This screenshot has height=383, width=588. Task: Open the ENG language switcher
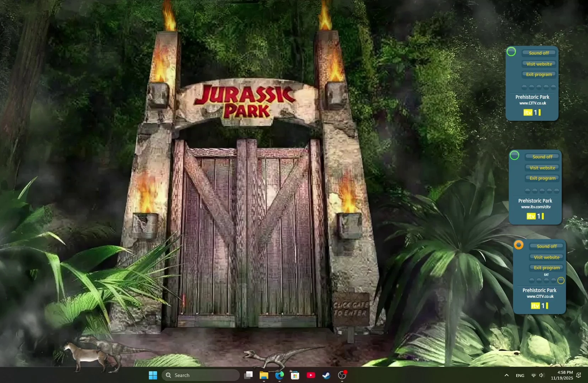tap(520, 376)
